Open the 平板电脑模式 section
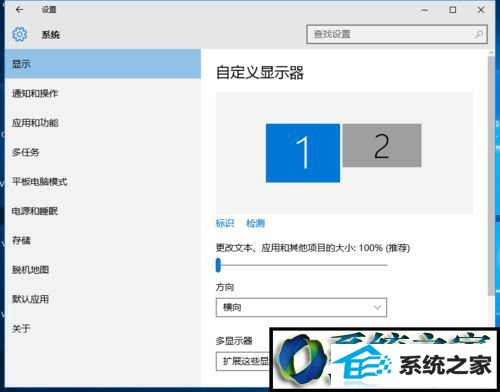 click(103, 182)
